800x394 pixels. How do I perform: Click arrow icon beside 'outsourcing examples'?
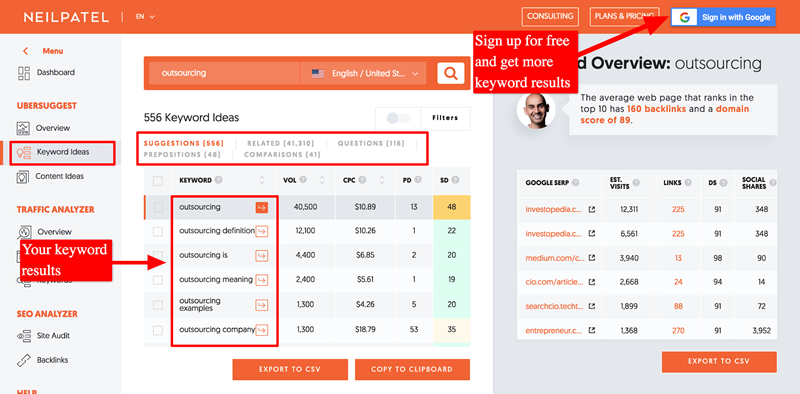pyautogui.click(x=262, y=305)
